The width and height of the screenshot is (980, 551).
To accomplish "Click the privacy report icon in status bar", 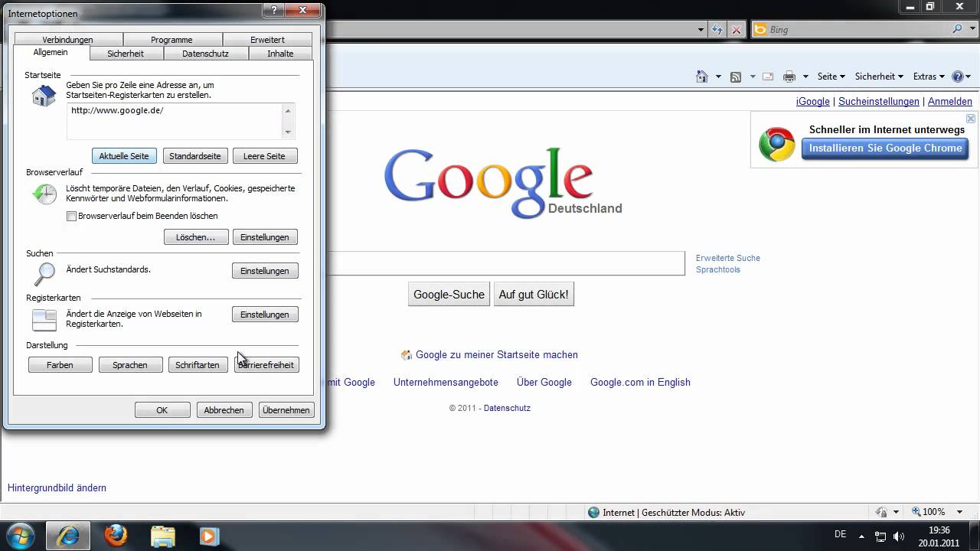I will tap(881, 512).
